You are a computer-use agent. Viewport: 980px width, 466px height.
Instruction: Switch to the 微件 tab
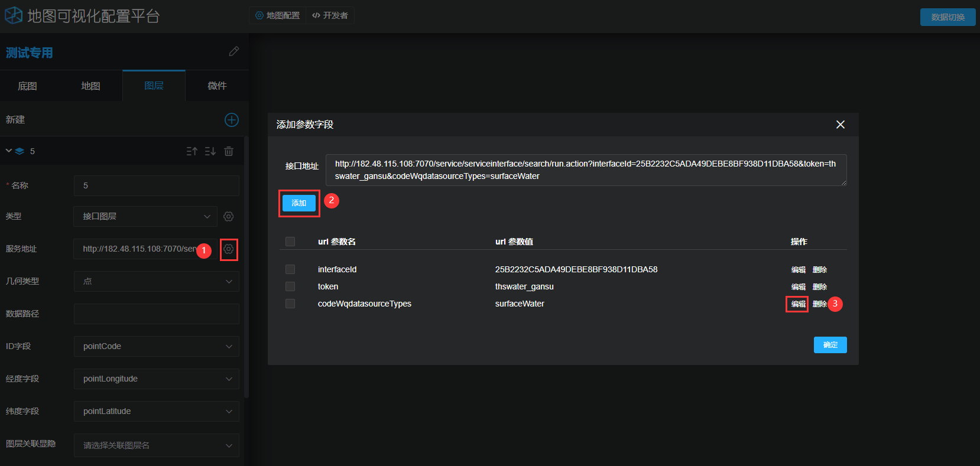(x=217, y=86)
